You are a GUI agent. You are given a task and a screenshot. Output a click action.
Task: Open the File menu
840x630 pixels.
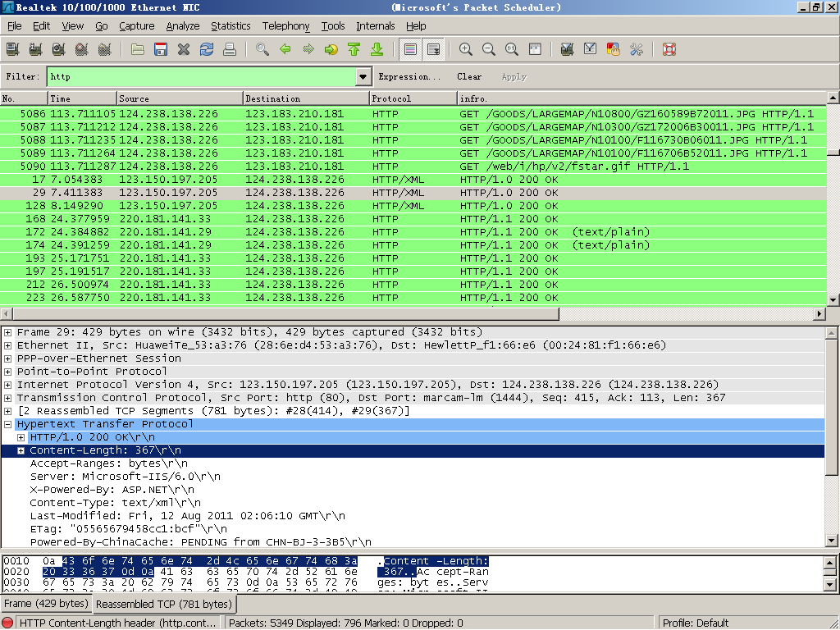coord(15,25)
